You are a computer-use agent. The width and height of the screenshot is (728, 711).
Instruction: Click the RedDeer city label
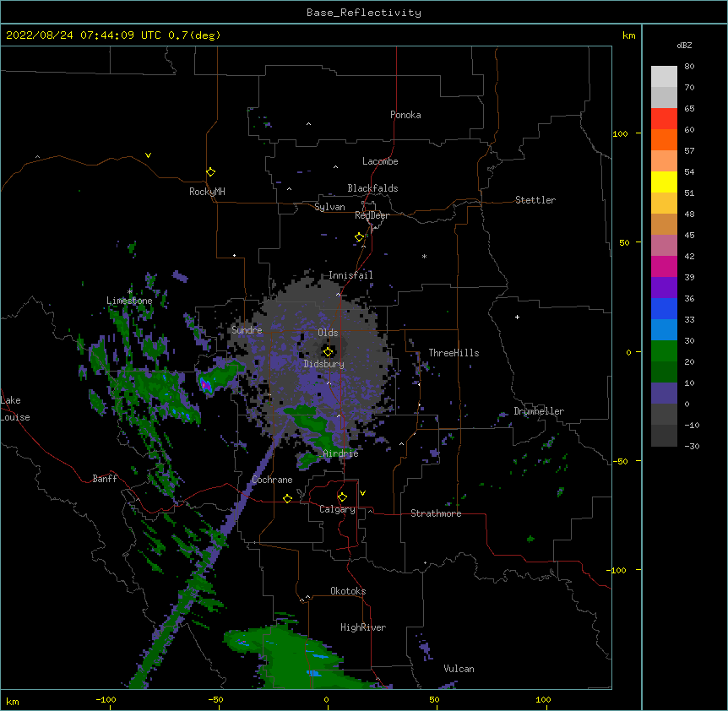(x=372, y=215)
